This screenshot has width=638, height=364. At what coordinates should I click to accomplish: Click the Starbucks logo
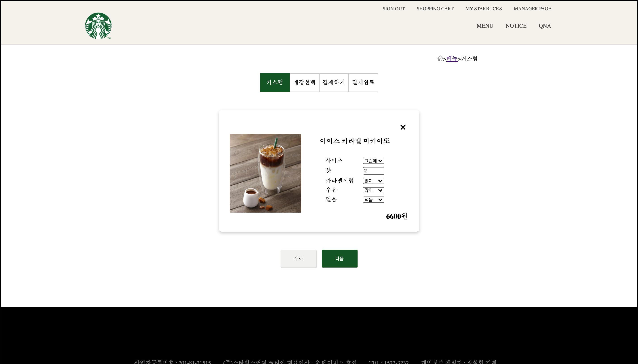(x=98, y=26)
